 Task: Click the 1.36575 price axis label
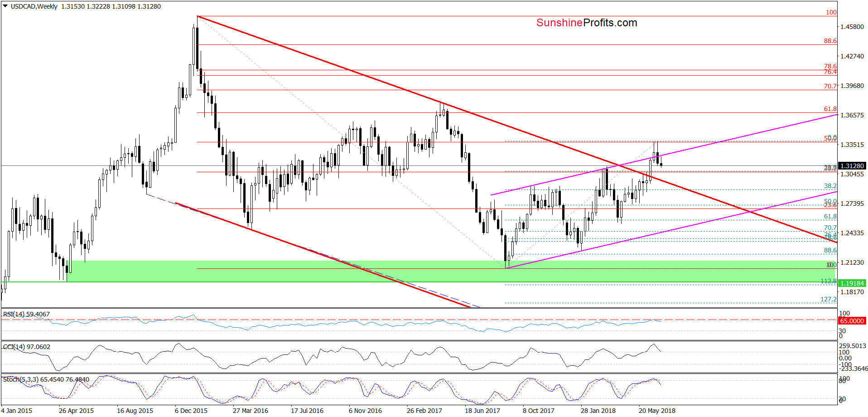coord(852,115)
